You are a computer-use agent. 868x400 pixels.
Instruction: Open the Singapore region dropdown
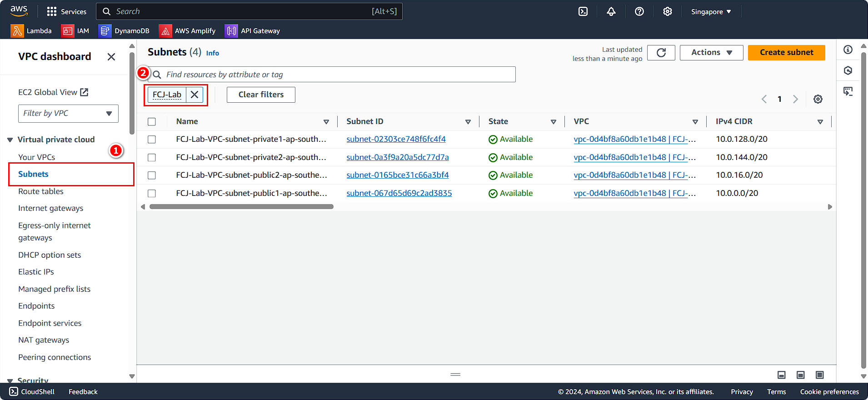coord(711,12)
